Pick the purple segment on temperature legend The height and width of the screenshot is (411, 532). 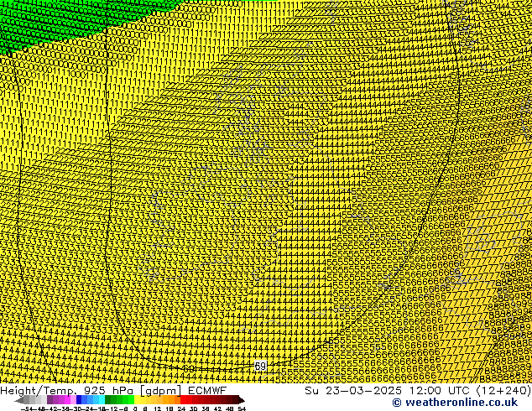pos(55,400)
